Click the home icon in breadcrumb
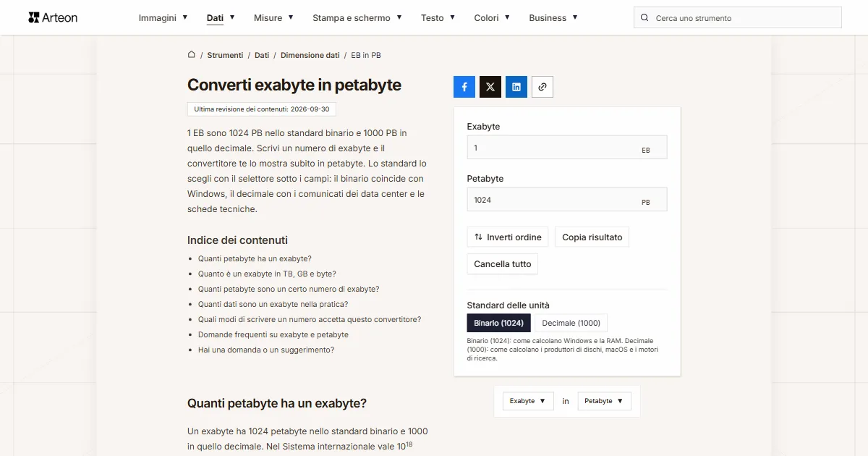This screenshot has width=868, height=456. click(x=192, y=55)
